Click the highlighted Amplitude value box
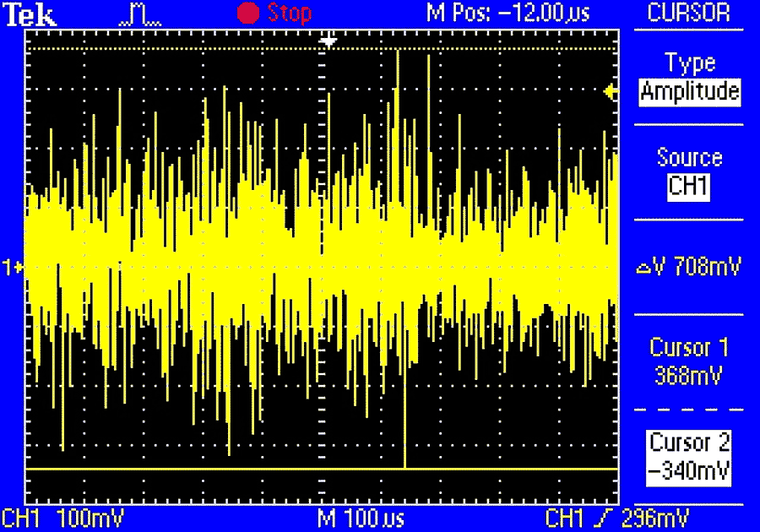This screenshot has width=760, height=532. [690, 91]
